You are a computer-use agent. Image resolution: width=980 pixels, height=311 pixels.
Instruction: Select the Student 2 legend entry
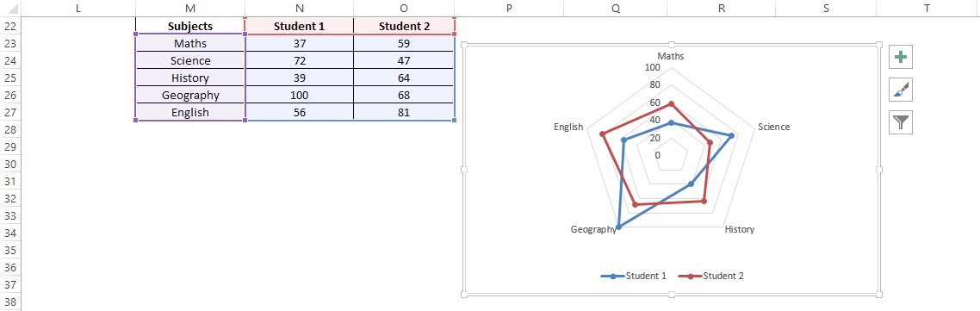(x=710, y=276)
